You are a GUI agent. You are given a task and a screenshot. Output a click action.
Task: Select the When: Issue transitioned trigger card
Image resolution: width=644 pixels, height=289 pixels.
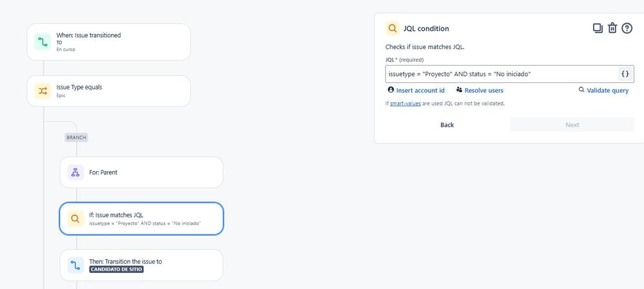pos(108,42)
